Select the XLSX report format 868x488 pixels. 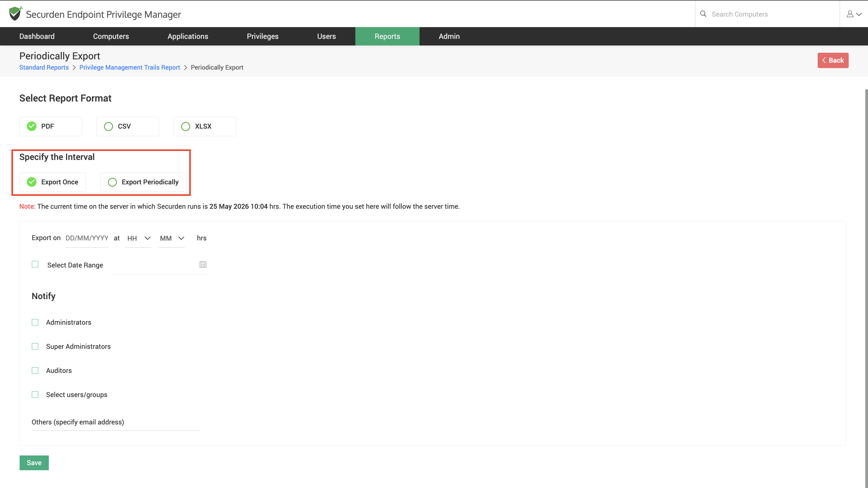tap(205, 126)
